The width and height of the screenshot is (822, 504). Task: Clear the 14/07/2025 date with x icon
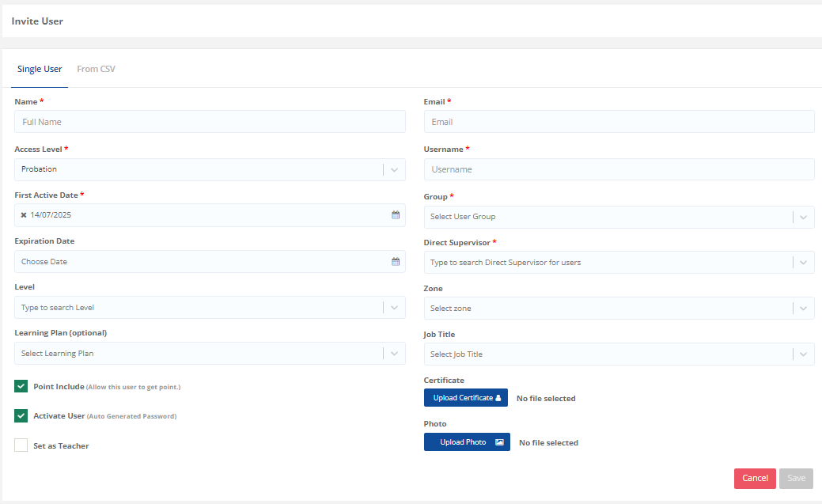coord(24,215)
